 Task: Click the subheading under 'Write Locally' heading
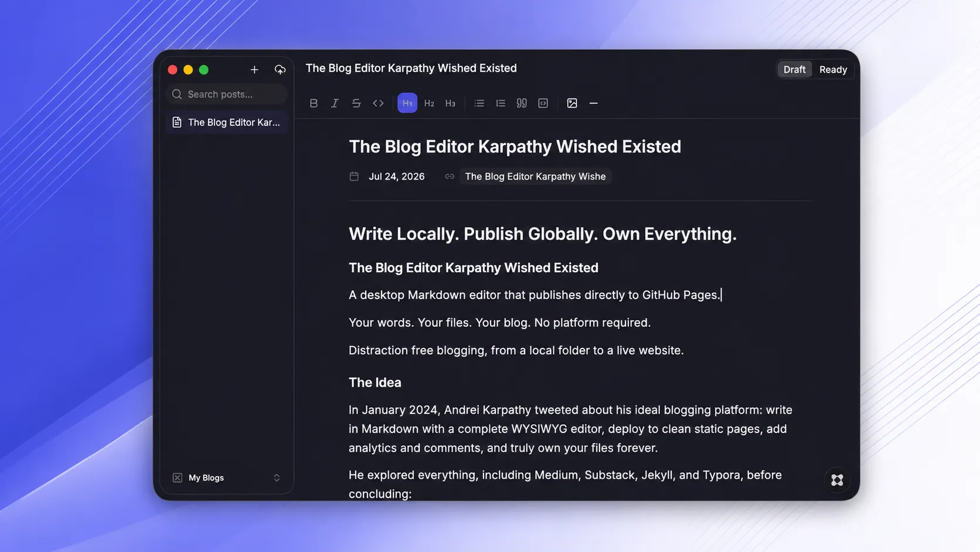click(x=474, y=268)
